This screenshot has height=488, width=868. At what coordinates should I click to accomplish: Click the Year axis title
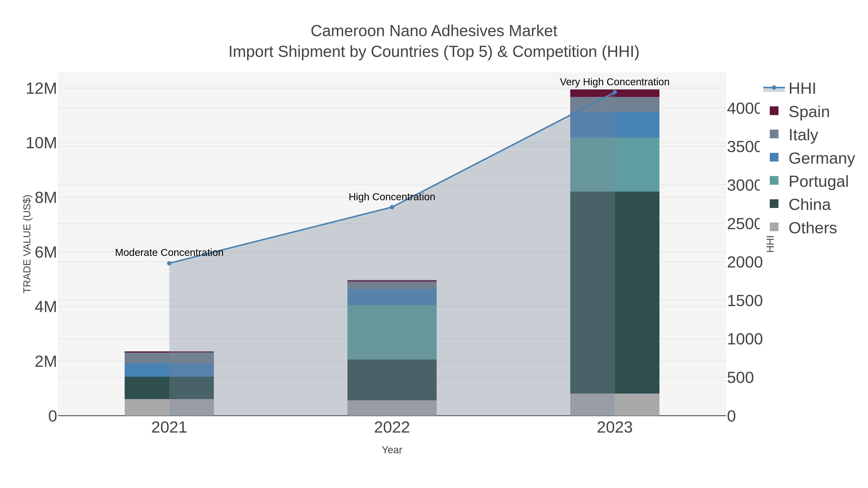[392, 450]
